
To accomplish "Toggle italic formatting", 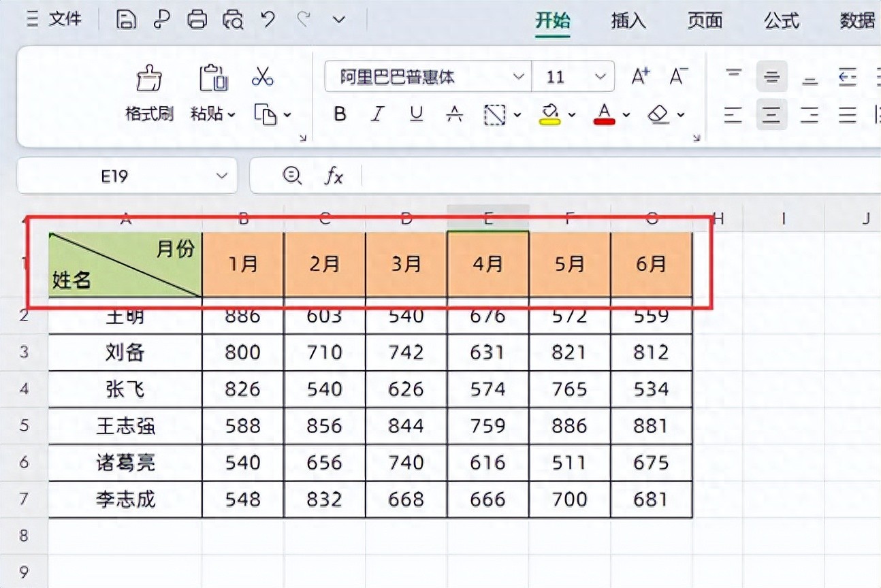I will point(378,115).
